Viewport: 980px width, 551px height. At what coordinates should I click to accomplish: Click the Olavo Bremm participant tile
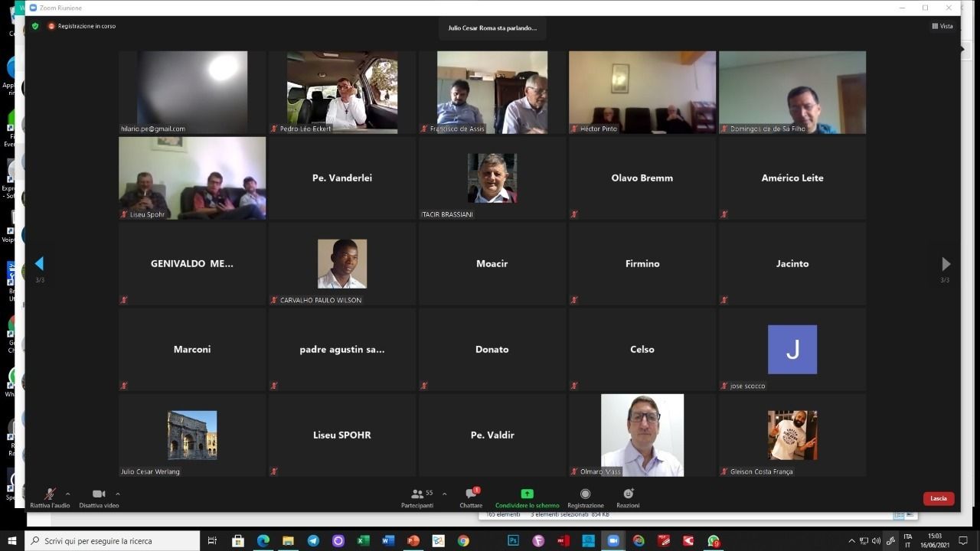point(642,178)
